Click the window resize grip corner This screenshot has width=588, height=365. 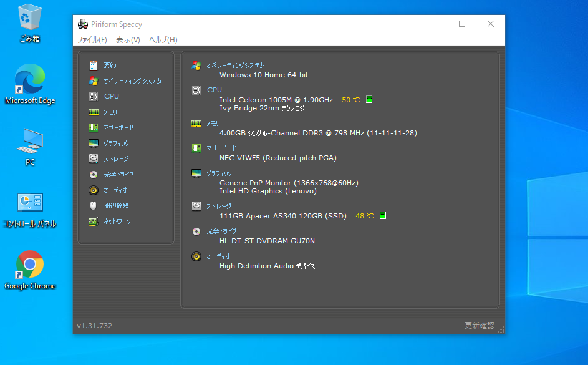(x=501, y=329)
